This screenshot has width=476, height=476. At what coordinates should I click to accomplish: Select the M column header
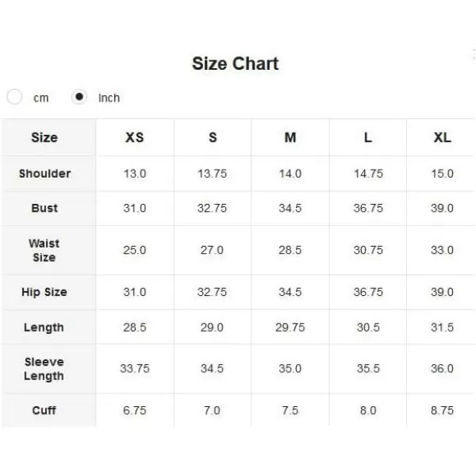(x=290, y=137)
